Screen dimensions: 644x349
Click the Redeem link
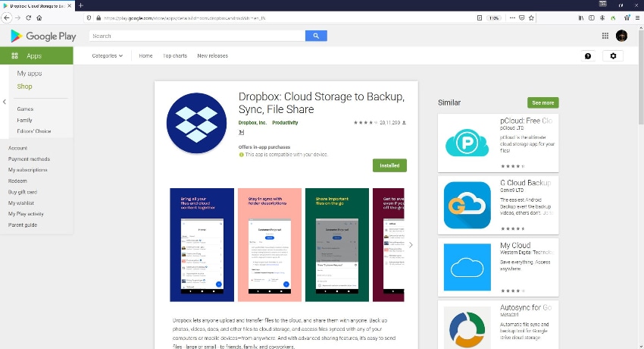click(x=17, y=181)
